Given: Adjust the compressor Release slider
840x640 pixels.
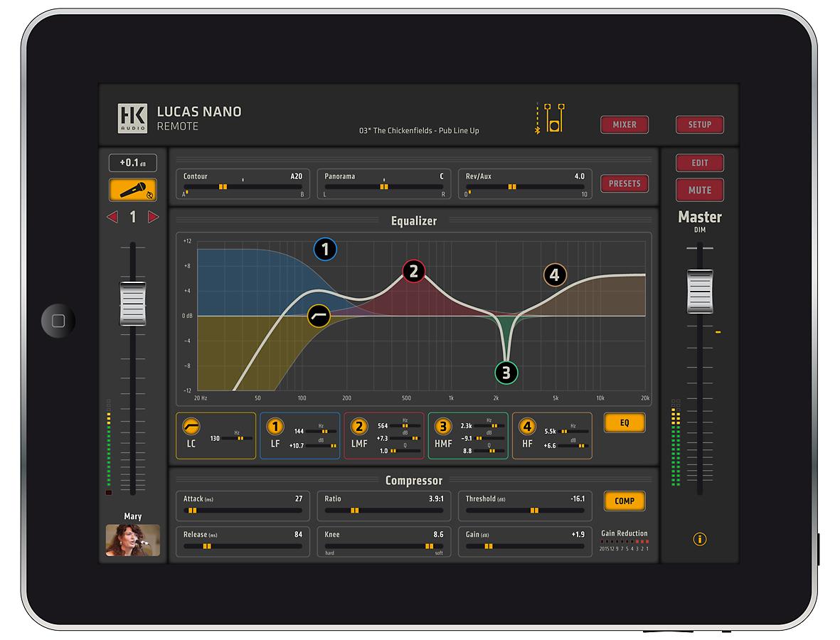Looking at the screenshot, I should [x=243, y=547].
